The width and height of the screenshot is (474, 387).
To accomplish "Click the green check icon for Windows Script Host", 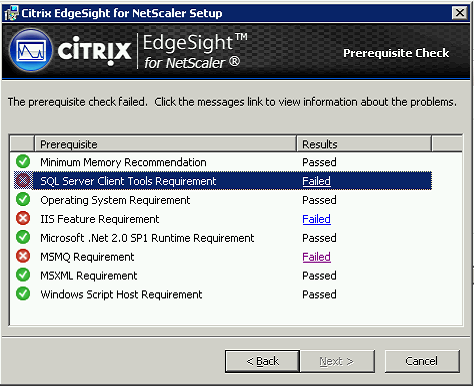I will point(23,294).
